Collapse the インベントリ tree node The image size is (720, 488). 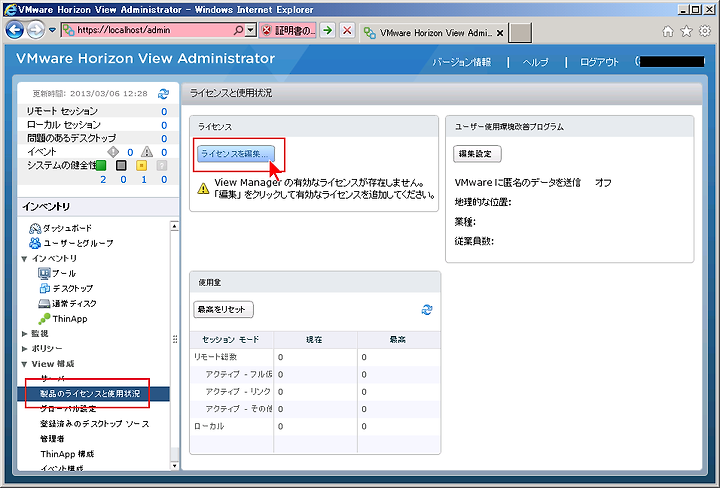point(24,259)
